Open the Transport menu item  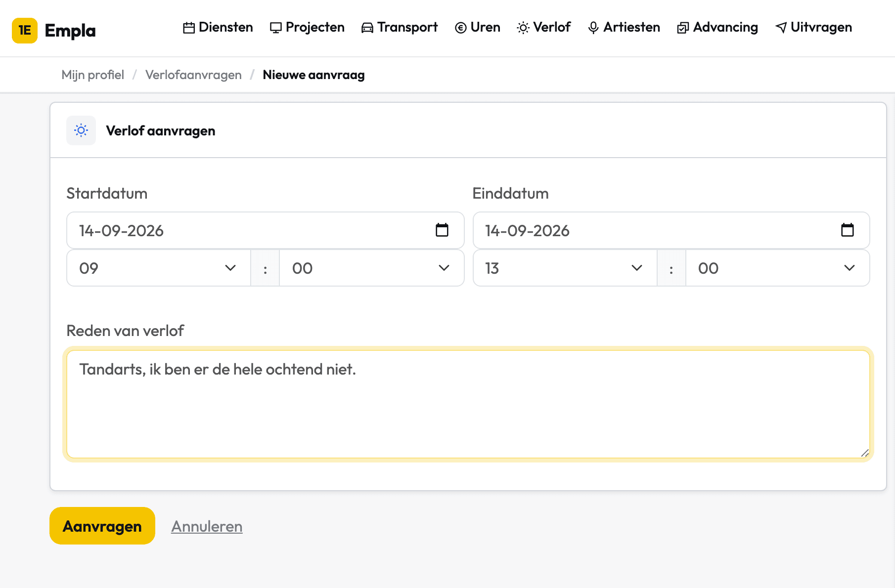click(x=400, y=28)
